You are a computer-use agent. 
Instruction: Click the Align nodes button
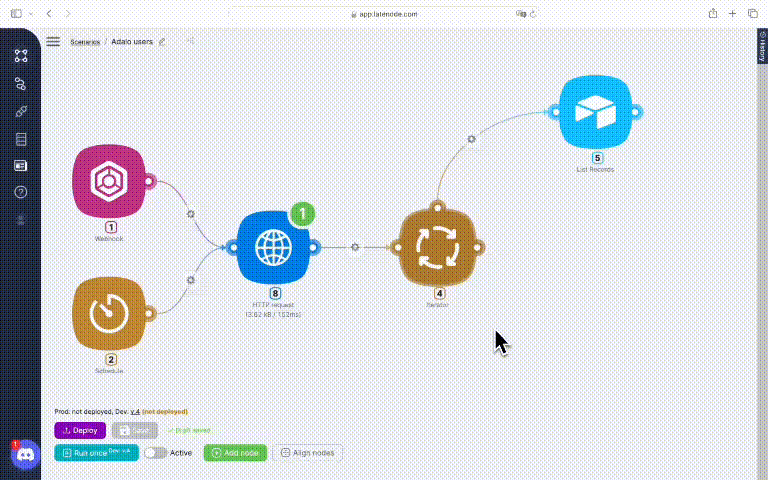(x=307, y=453)
